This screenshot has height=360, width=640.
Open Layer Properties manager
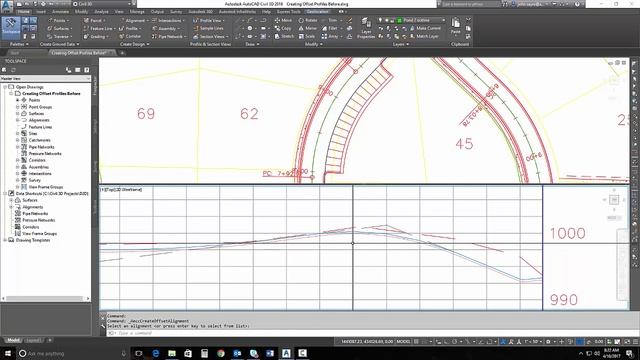pos(366,29)
